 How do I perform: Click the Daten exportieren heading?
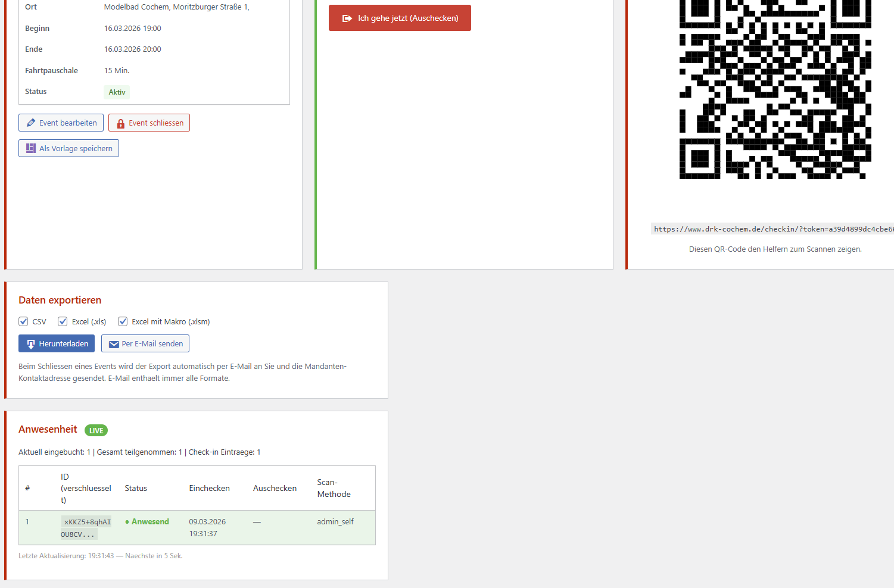(x=60, y=300)
